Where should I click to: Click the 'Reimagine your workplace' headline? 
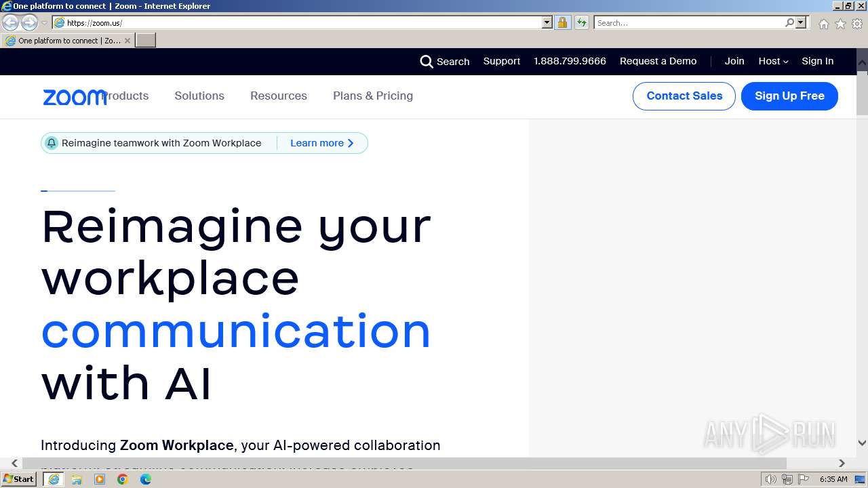coord(236,252)
